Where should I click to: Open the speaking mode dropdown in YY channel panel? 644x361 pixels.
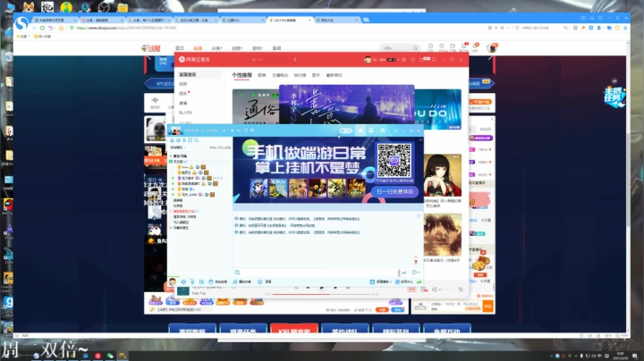(178, 147)
